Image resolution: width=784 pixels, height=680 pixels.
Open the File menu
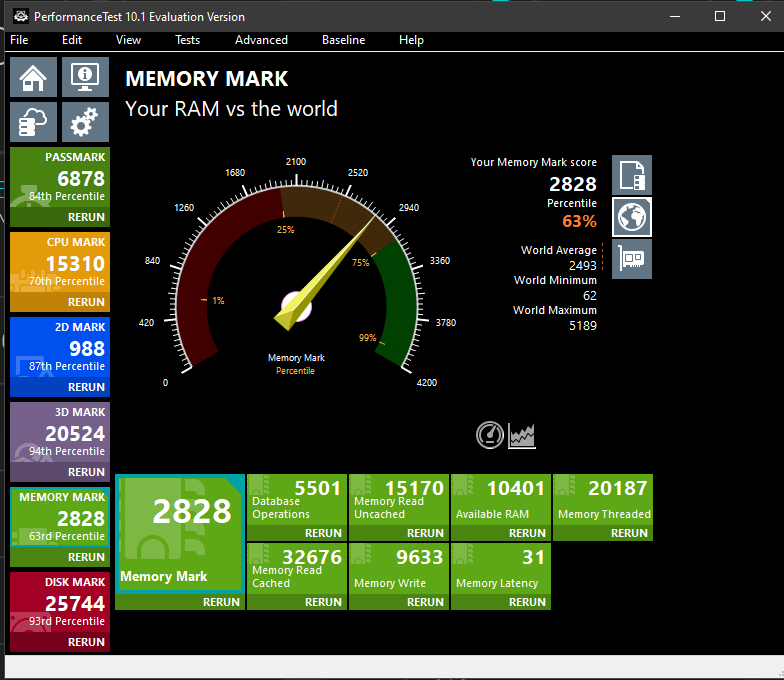(19, 40)
